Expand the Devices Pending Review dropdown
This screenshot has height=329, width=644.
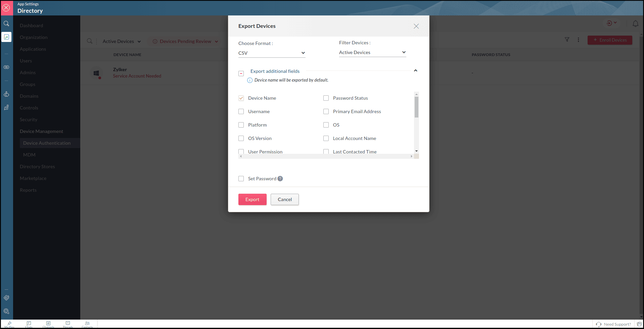coord(186,41)
